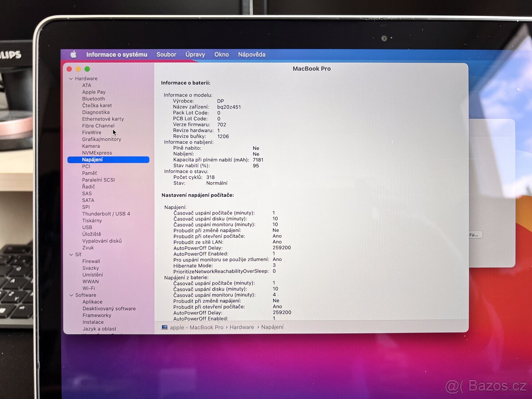Open Tiskárny in the sidebar
Image resolution: width=532 pixels, height=399 pixels.
coord(92,220)
